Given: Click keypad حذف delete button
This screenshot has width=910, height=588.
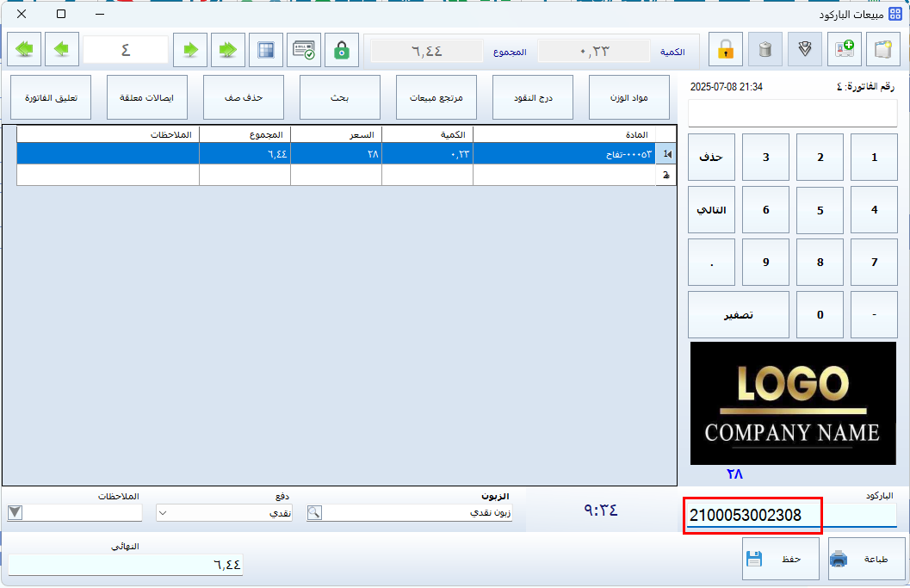Looking at the screenshot, I should (711, 158).
